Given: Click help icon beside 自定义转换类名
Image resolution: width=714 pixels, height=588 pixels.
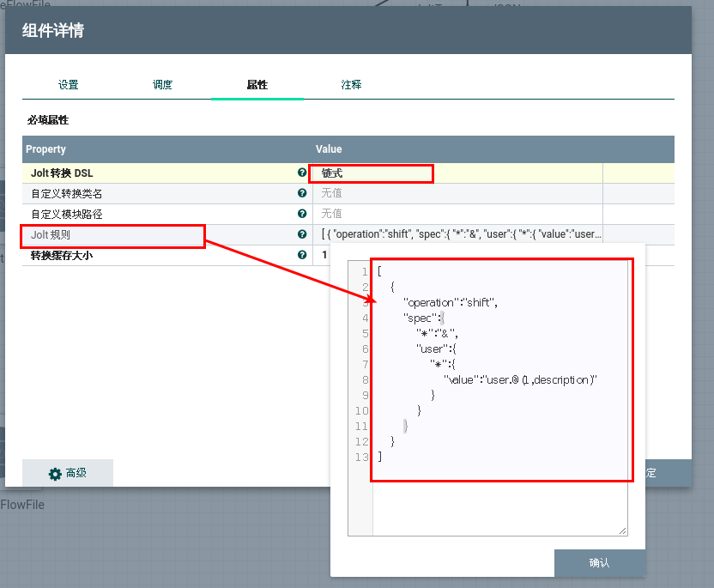Looking at the screenshot, I should (302, 193).
